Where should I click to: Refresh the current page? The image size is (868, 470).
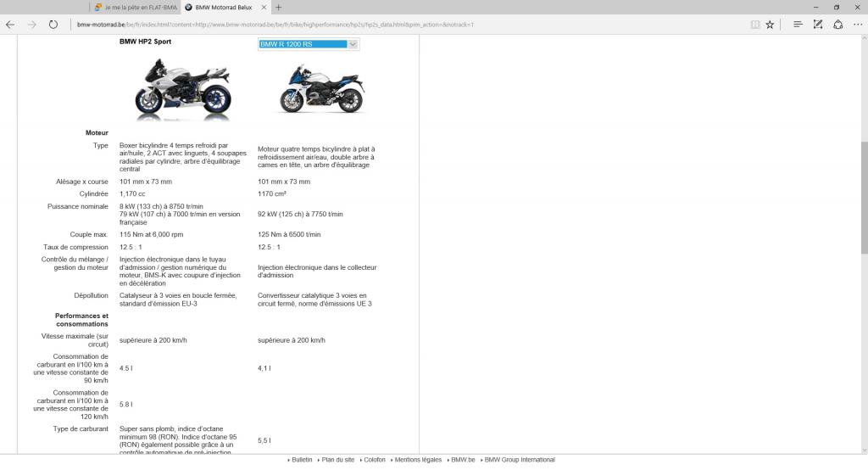(x=53, y=25)
